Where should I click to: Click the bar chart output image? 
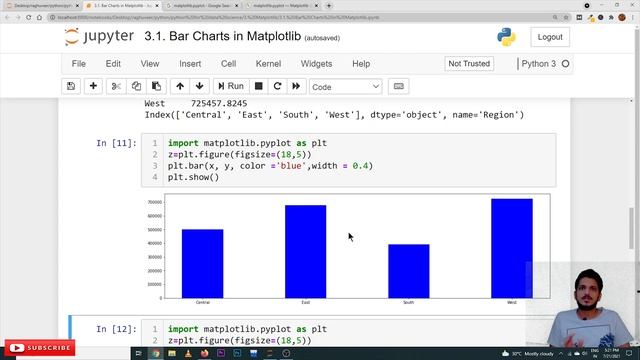click(x=348, y=249)
